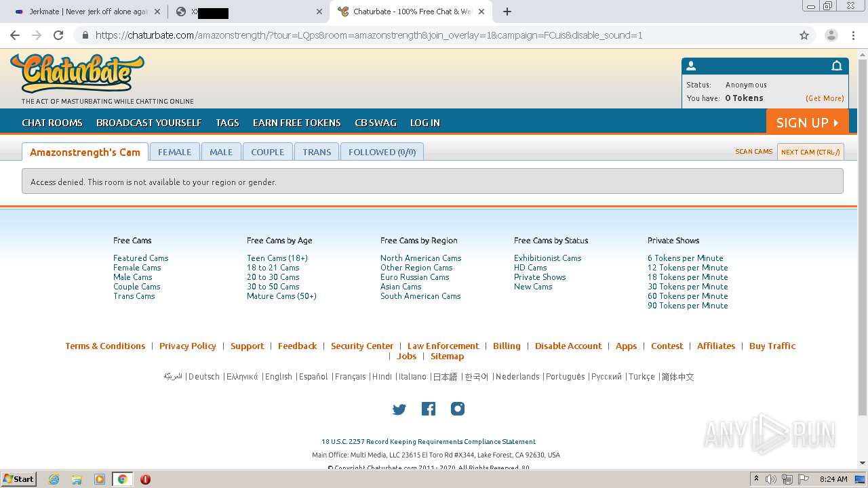The height and width of the screenshot is (488, 868).
Task: Open CB SWAG in the navigation bar
Action: click(376, 123)
